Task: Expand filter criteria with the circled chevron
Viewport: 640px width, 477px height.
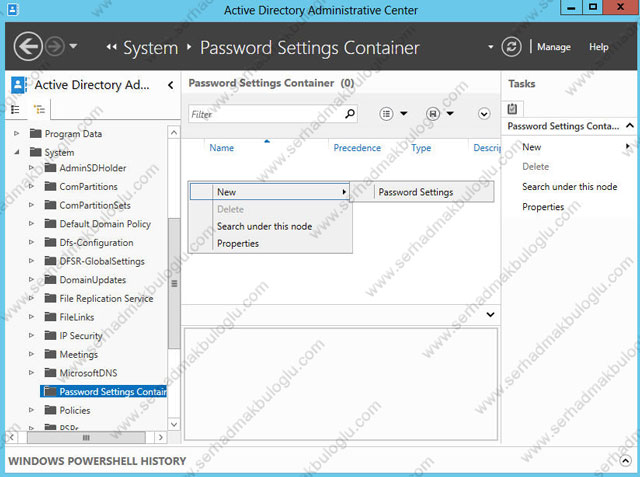Action: point(484,114)
